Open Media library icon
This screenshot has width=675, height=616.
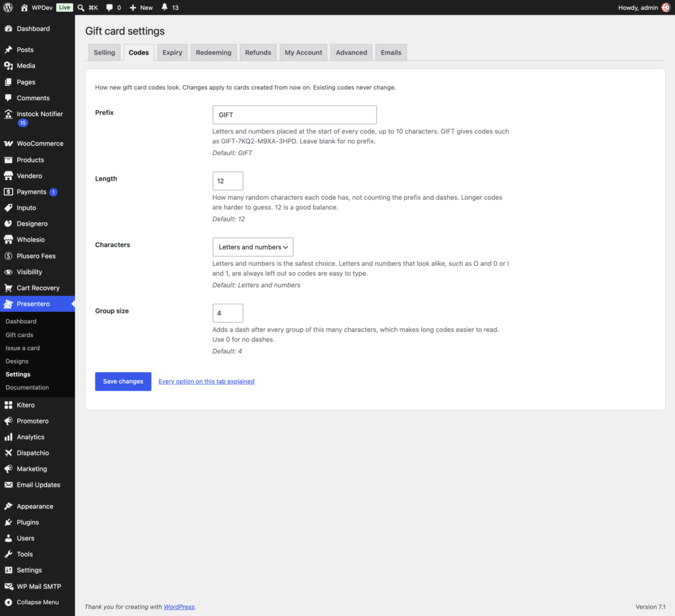(x=8, y=65)
